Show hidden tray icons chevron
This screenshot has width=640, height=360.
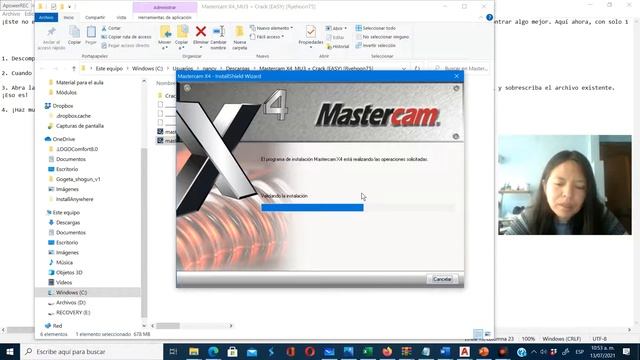tap(534, 351)
